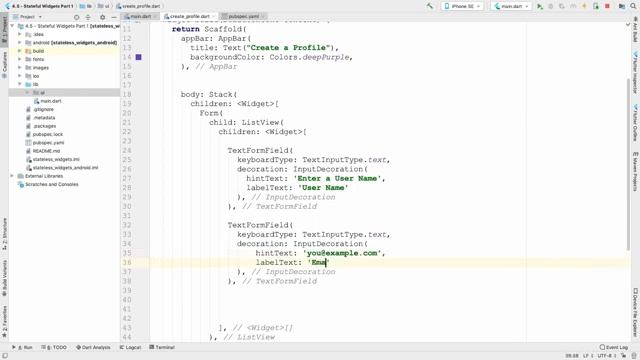Image resolution: width=640 pixels, height=360 pixels.
Task: Click inside the labelText string on line 36
Action: [319, 263]
